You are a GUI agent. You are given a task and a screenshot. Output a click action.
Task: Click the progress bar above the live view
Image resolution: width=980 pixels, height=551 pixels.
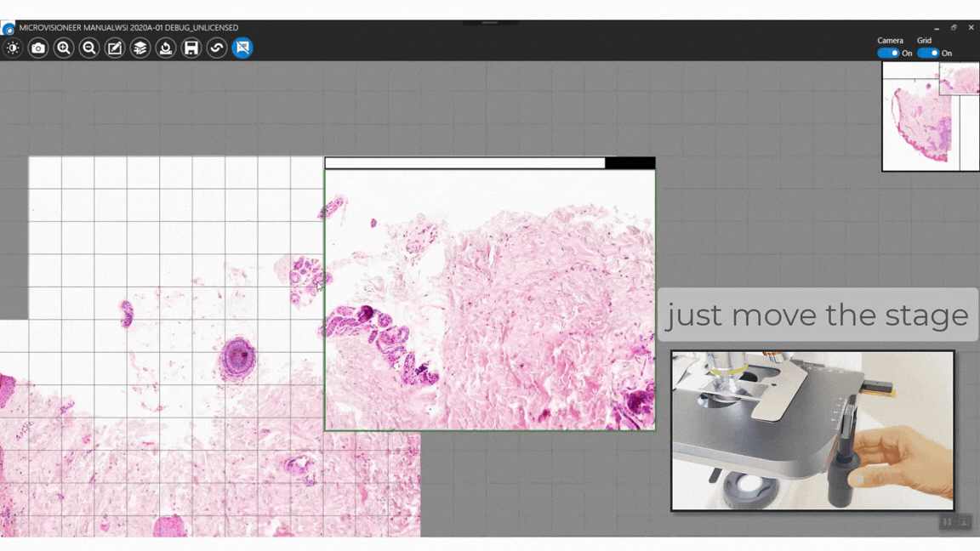point(490,163)
